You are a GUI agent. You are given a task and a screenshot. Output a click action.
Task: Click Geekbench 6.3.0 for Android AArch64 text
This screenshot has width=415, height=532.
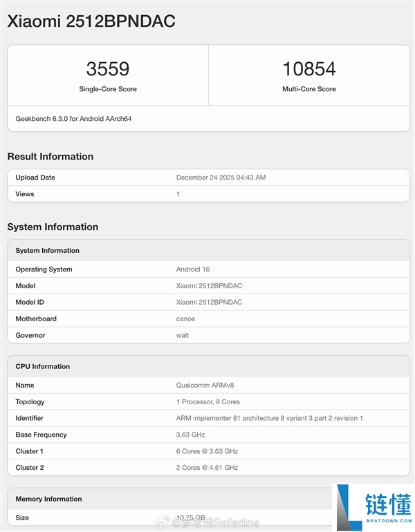(x=73, y=119)
